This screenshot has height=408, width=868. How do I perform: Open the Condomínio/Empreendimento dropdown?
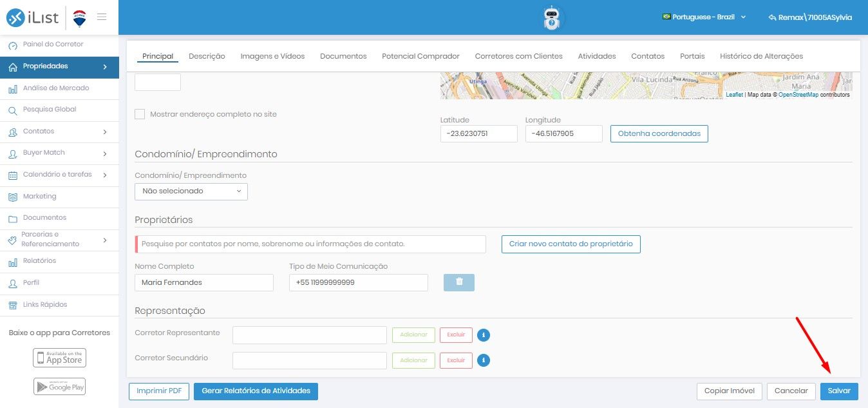click(x=191, y=191)
